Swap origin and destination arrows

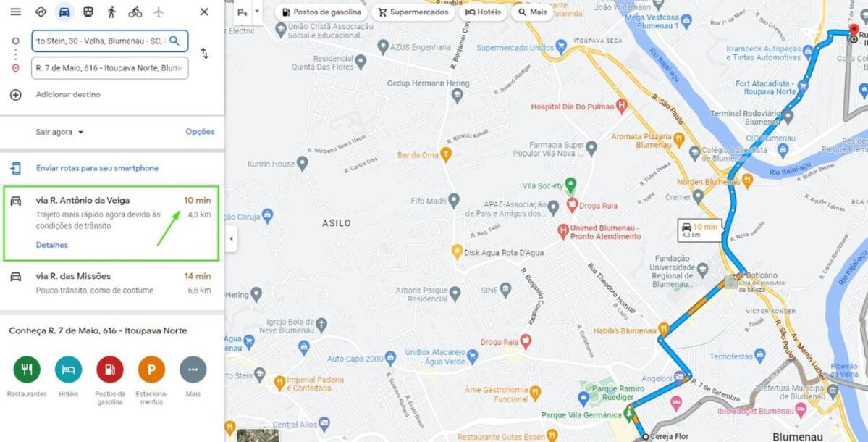click(x=204, y=53)
